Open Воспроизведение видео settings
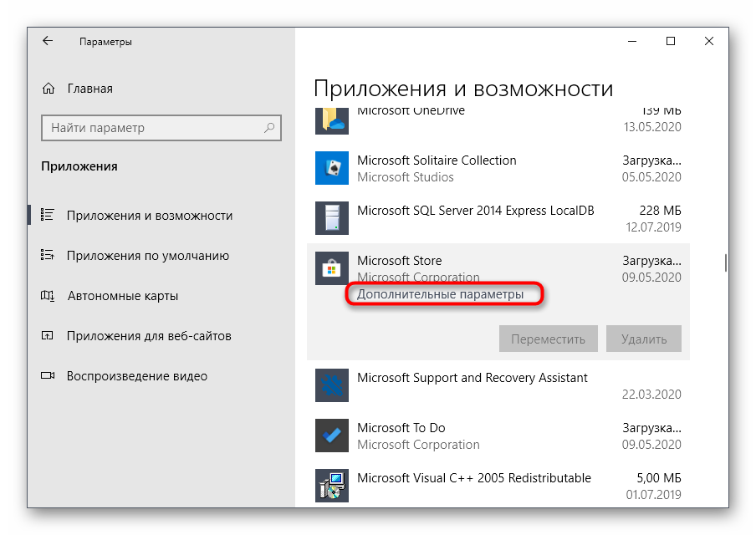756x535 pixels. pyautogui.click(x=136, y=376)
